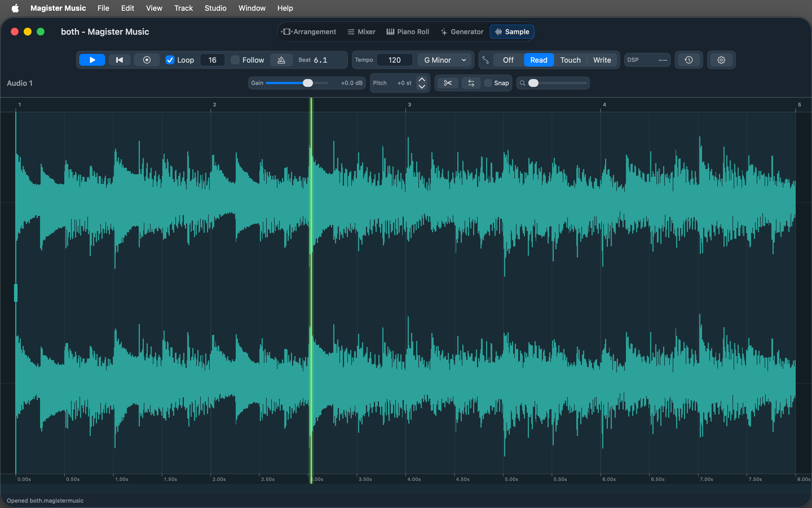The width and height of the screenshot is (812, 508).
Task: Click the 5.00s label on time axis
Action: pyautogui.click(x=511, y=479)
